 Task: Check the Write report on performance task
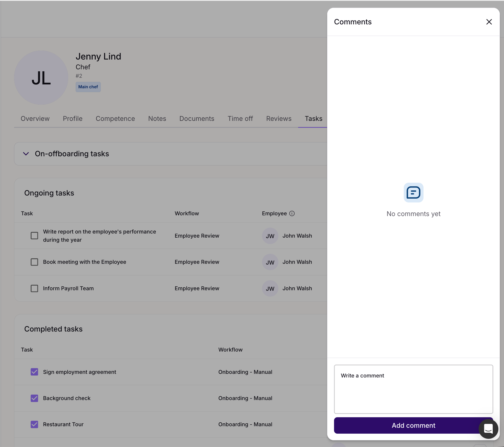[34, 236]
